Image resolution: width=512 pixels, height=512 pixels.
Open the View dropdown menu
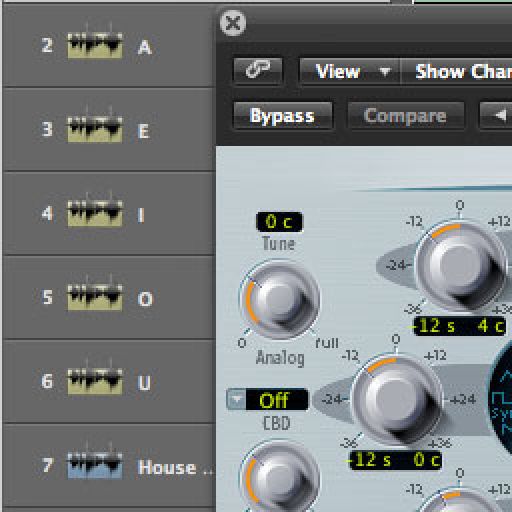click(x=349, y=71)
